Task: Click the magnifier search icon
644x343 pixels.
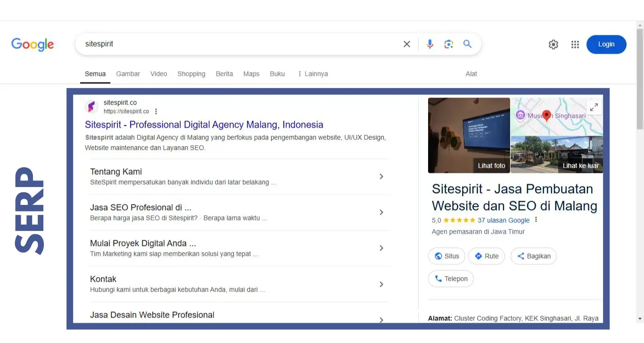Action: 467,44
